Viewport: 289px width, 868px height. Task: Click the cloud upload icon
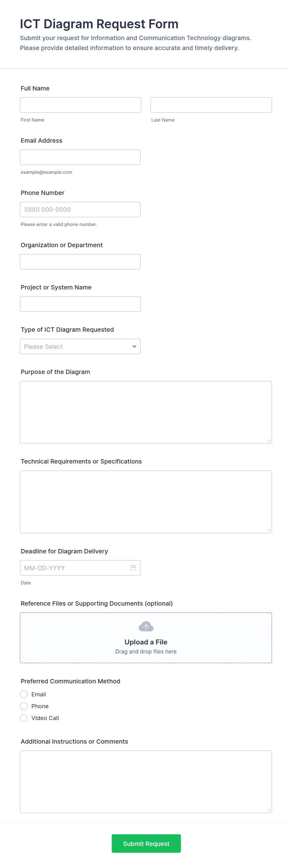146,626
